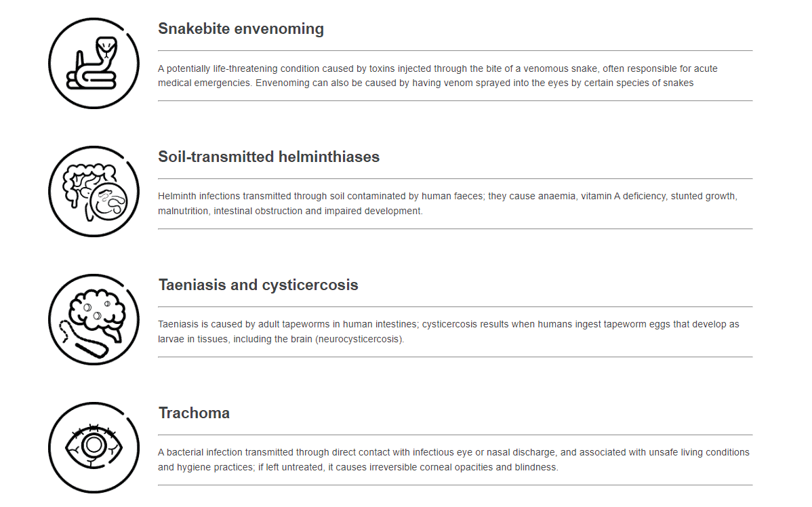Viewport: 812px width, 507px height.
Task: Click the eye icon for Trachoma
Action: (94, 447)
